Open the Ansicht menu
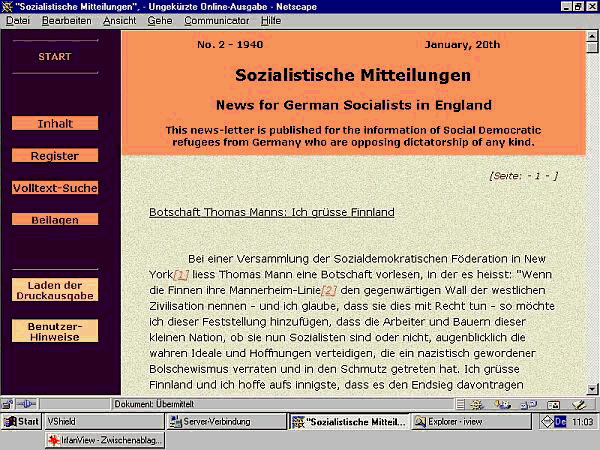This screenshot has height=450, width=600. point(119,21)
